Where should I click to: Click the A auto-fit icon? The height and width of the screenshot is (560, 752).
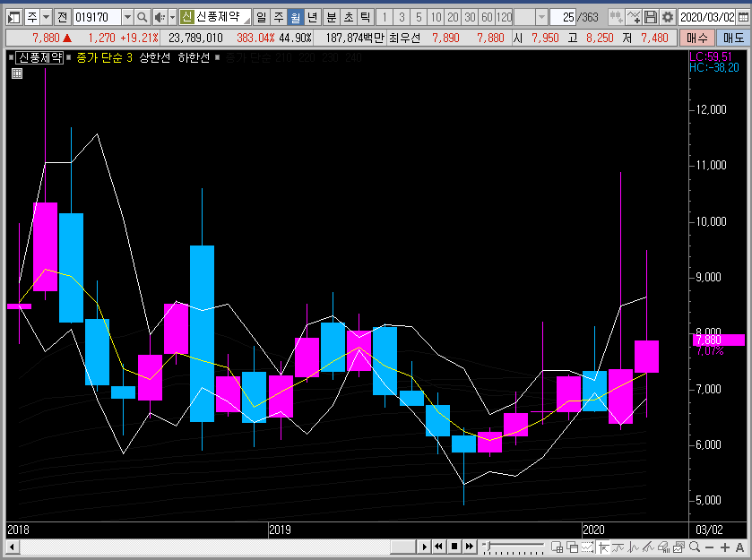pos(740,547)
